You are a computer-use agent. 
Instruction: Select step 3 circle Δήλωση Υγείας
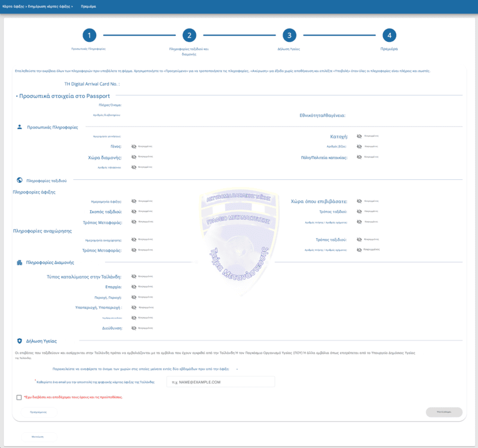pos(289,35)
